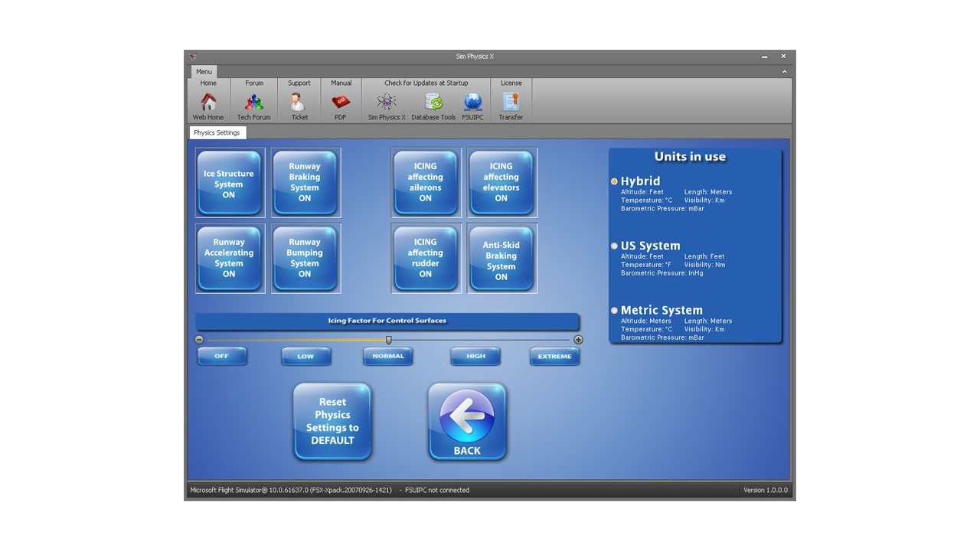Image resolution: width=980 pixels, height=551 pixels.
Task: Click the Sim Physics X update icon
Action: point(387,102)
